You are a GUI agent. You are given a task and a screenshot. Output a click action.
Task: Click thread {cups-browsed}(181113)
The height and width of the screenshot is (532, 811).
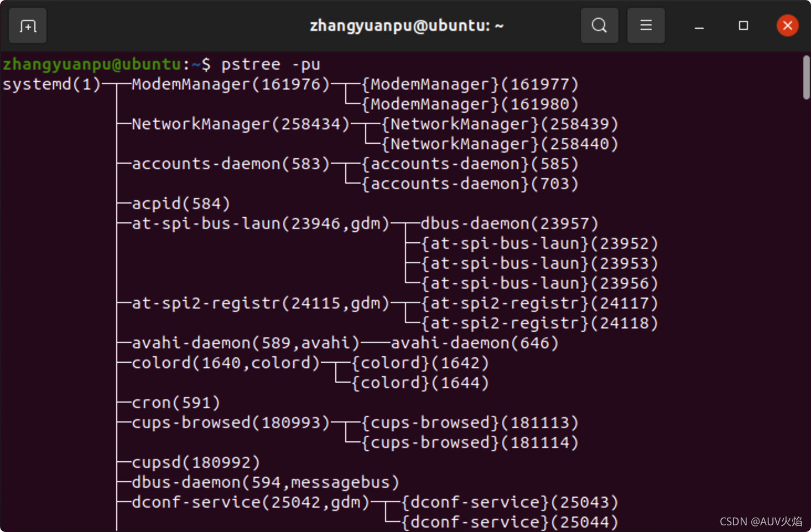tap(470, 423)
